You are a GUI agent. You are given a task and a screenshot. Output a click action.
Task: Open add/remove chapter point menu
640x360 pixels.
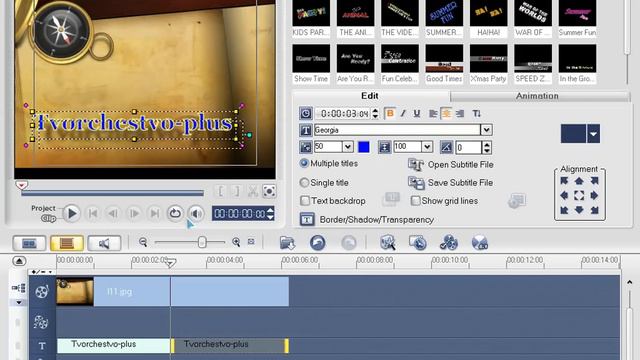tap(42, 272)
